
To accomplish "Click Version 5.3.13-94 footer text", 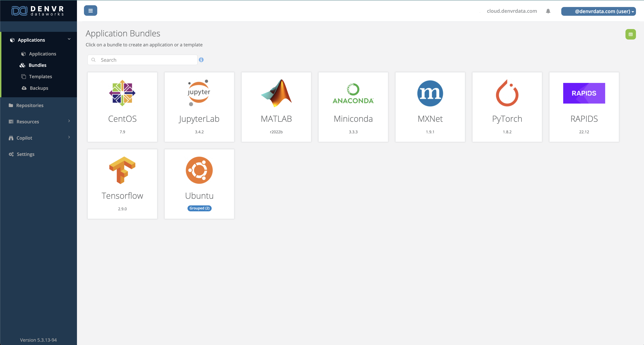I will click(x=38, y=340).
